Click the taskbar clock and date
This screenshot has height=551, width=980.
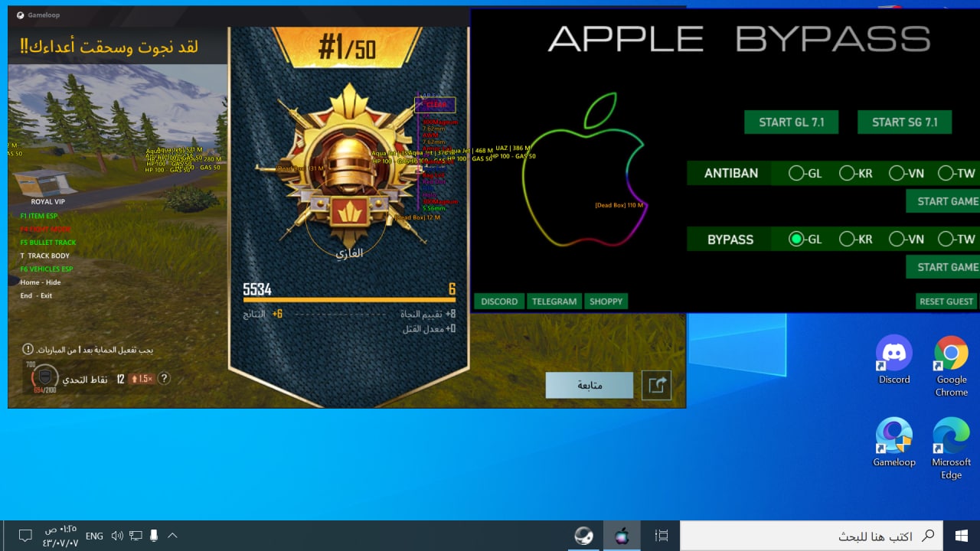[61, 536]
